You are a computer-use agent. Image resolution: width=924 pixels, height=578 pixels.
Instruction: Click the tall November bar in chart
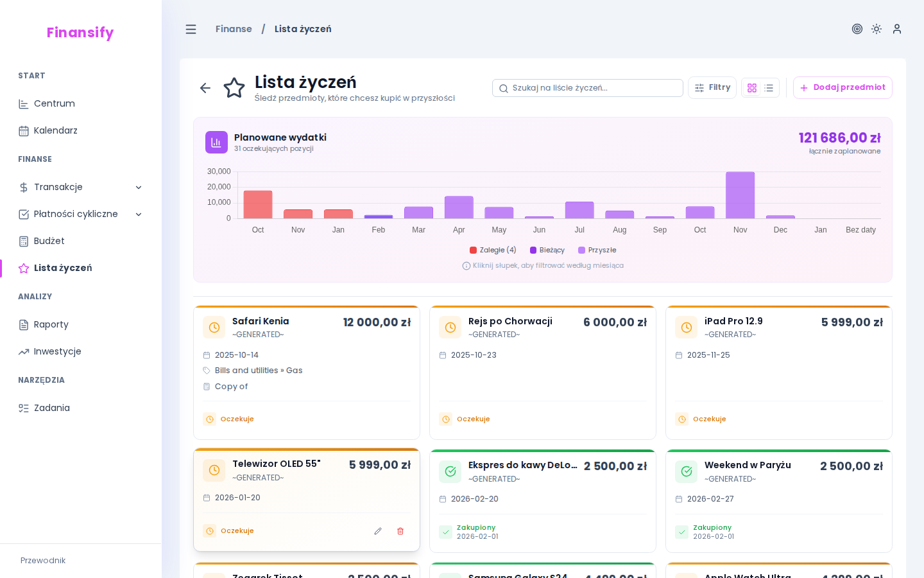tap(740, 195)
